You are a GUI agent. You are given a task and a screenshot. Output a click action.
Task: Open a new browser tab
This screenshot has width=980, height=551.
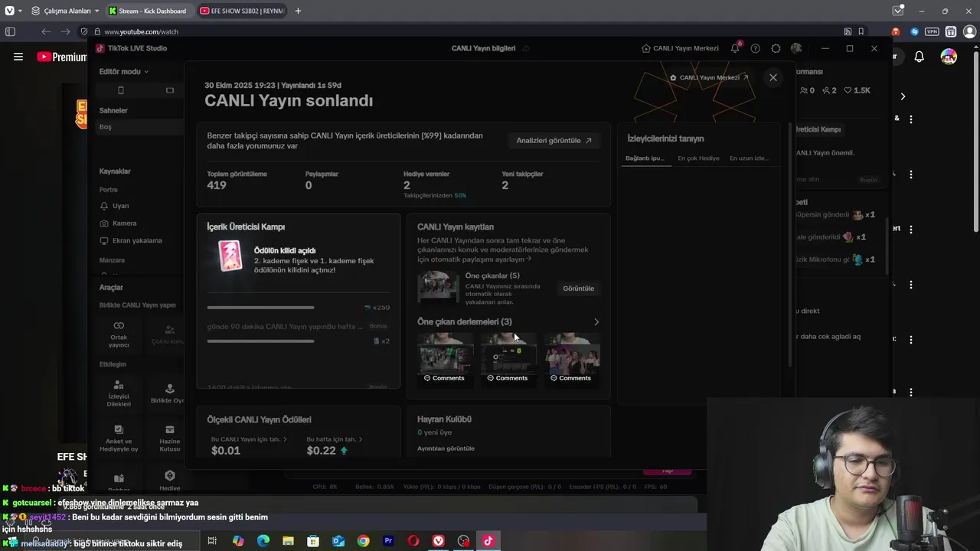tap(298, 11)
